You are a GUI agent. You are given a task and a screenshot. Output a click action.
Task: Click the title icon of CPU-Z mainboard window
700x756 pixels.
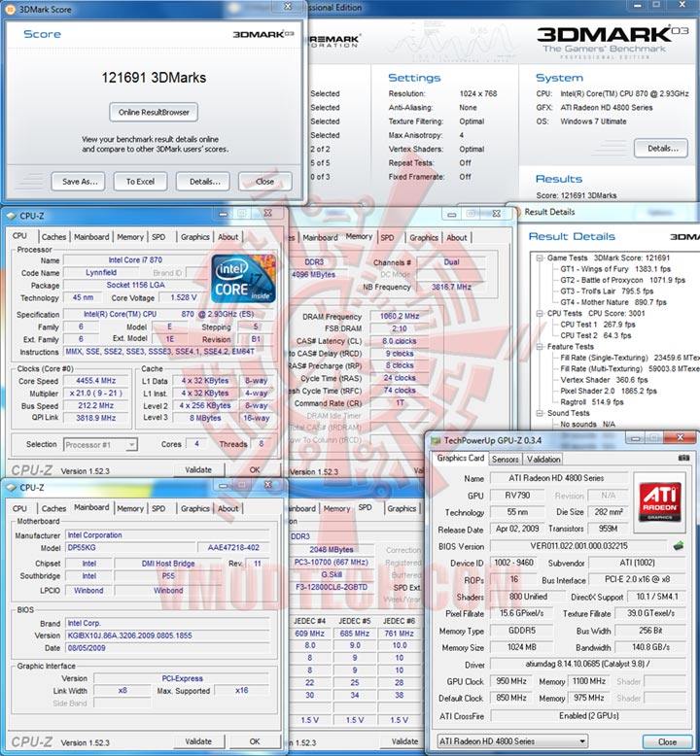coord(11,488)
